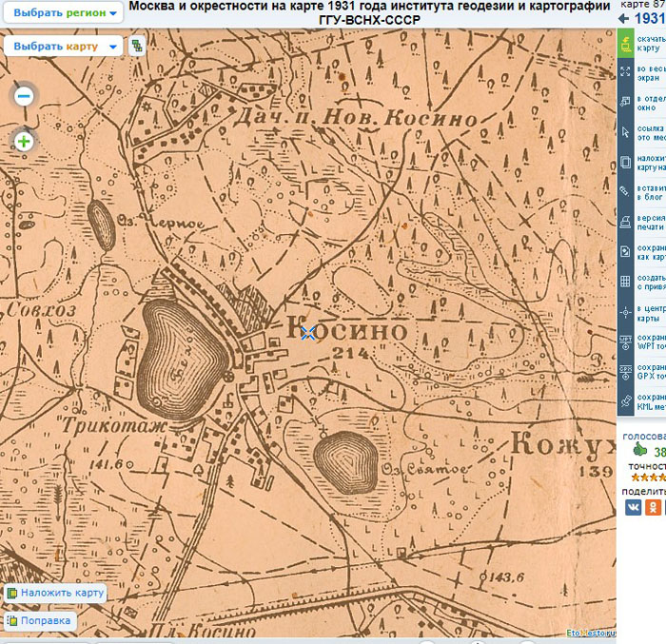Viewport: 666px width, 644px height.
Task: Click the 1931 year link
Action: (650, 19)
